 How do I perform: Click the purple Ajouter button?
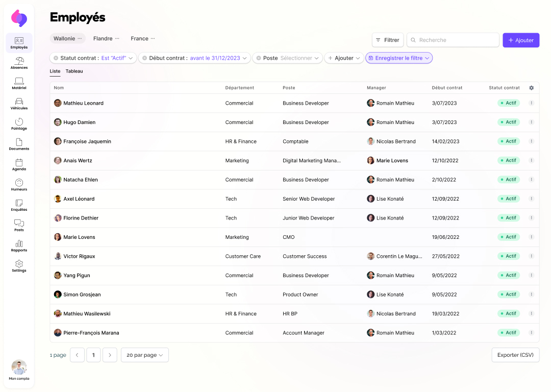(x=520, y=40)
